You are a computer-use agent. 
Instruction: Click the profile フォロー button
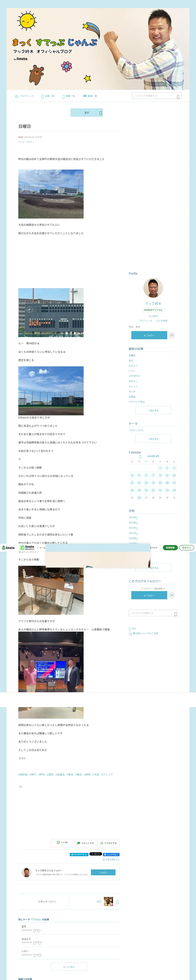click(x=149, y=335)
